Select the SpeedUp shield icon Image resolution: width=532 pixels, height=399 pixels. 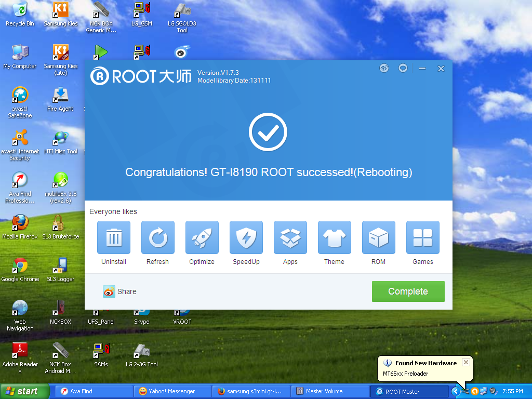pos(246,238)
